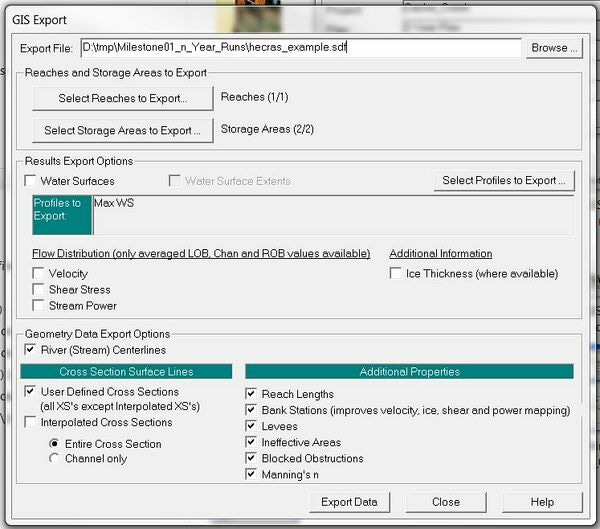The width and height of the screenshot is (600, 529).
Task: Click the Profiles to Export header cell
Action: [x=62, y=215]
